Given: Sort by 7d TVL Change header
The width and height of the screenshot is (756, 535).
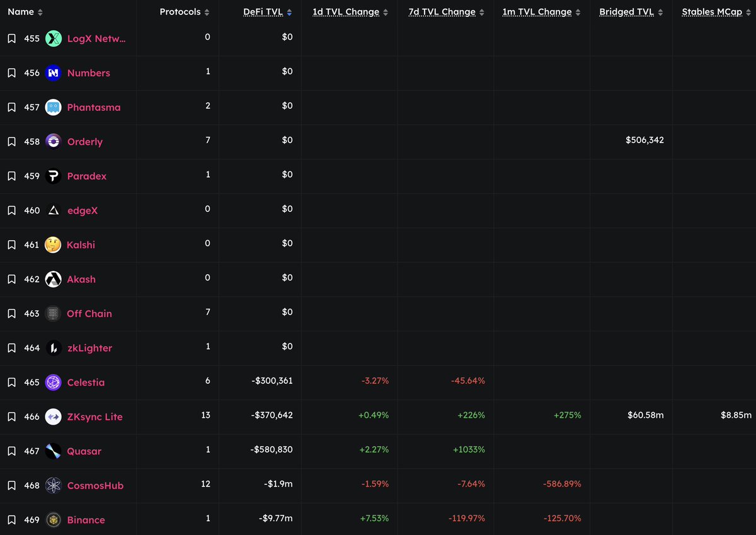Looking at the screenshot, I should click(x=442, y=12).
